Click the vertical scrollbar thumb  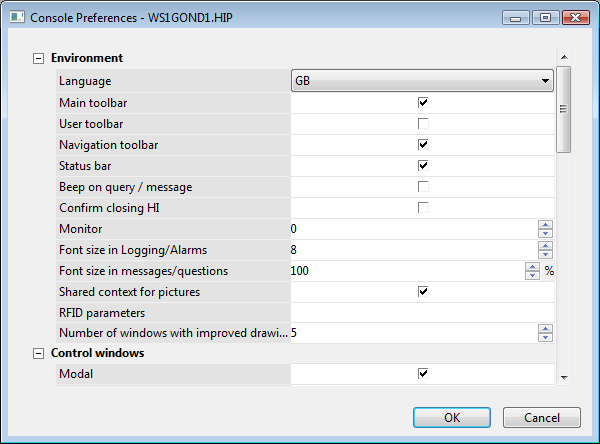point(563,109)
